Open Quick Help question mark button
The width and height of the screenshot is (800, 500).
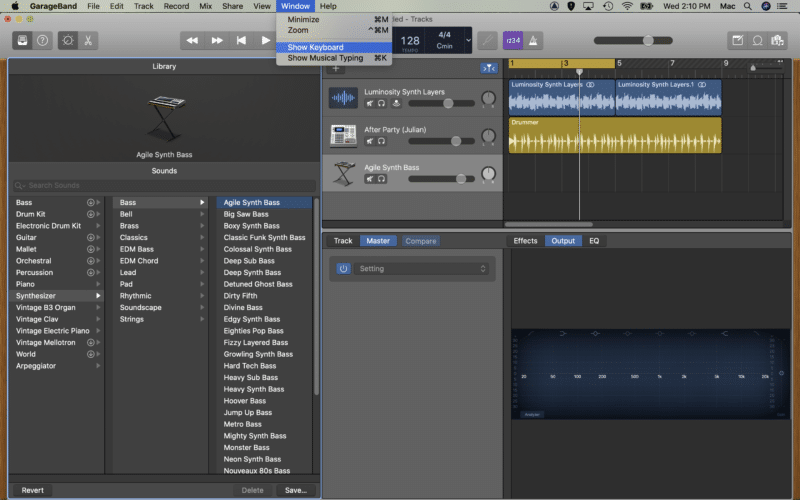tap(43, 40)
